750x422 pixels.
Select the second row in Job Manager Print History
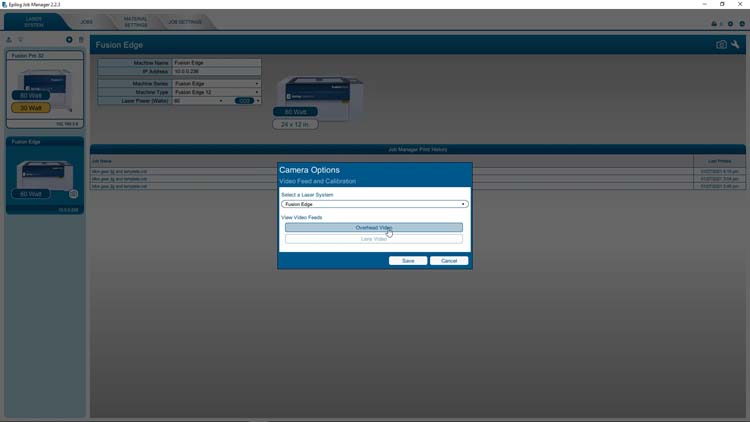point(418,179)
